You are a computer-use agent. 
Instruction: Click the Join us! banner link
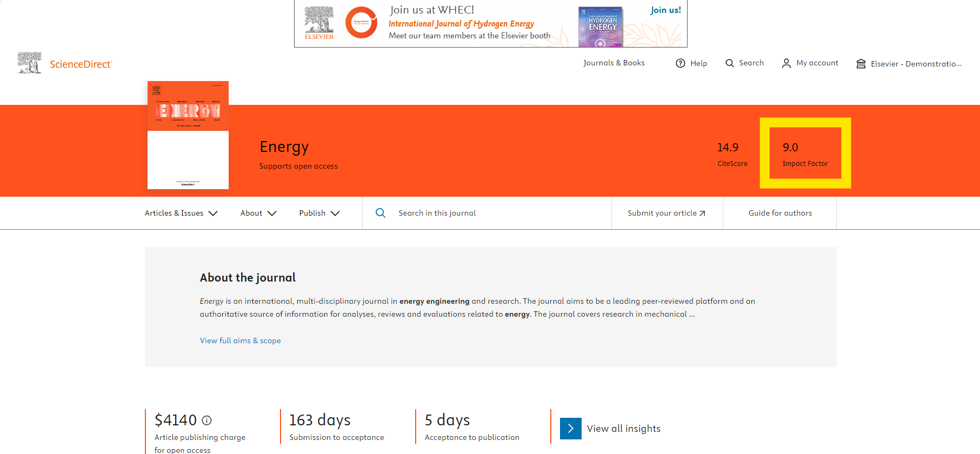pos(665,10)
